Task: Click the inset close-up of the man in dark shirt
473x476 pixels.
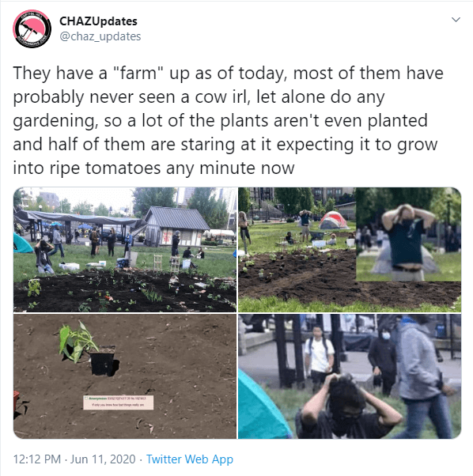Action: [408, 234]
